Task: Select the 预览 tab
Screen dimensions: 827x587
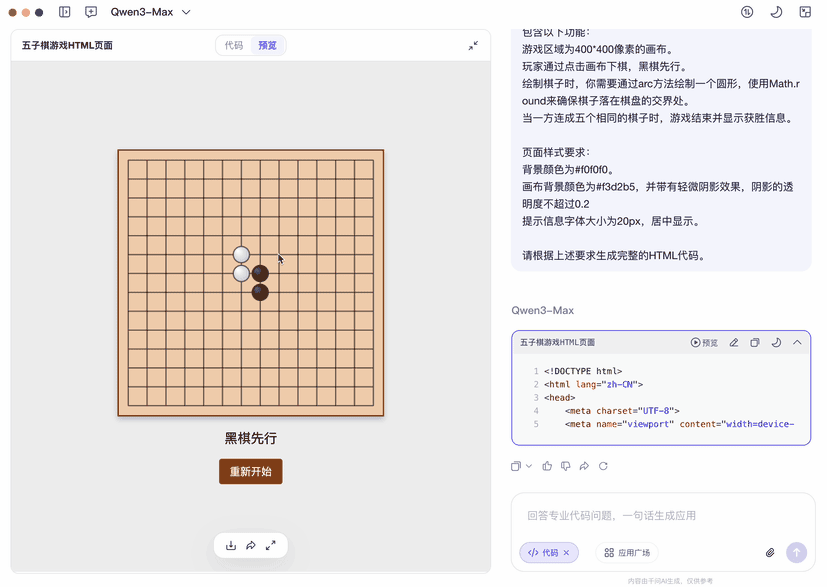Action: [267, 45]
